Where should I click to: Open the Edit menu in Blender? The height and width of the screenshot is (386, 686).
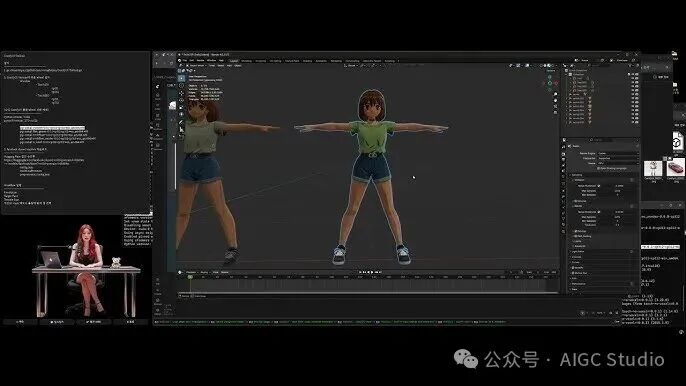click(192, 60)
